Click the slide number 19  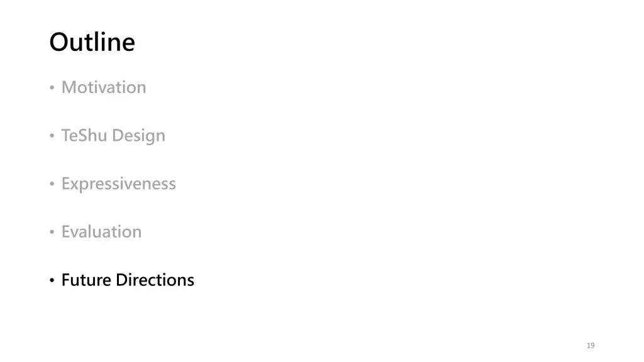[591, 346]
